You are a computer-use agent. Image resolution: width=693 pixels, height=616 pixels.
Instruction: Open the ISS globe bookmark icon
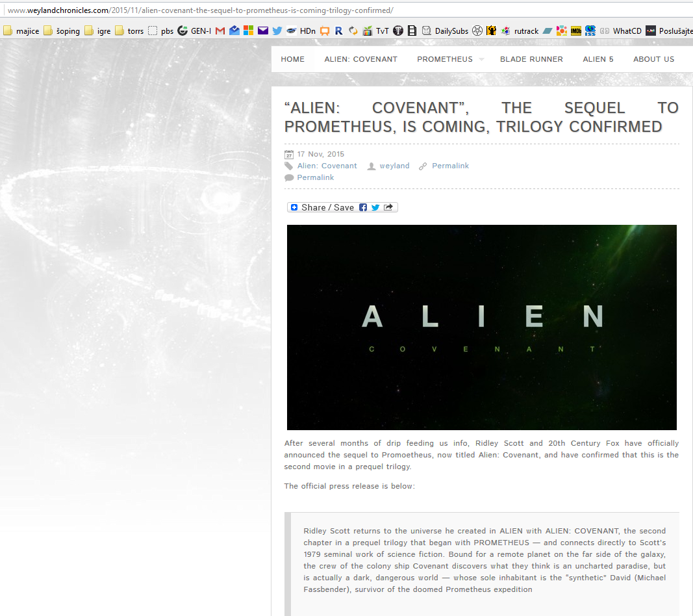click(x=590, y=31)
